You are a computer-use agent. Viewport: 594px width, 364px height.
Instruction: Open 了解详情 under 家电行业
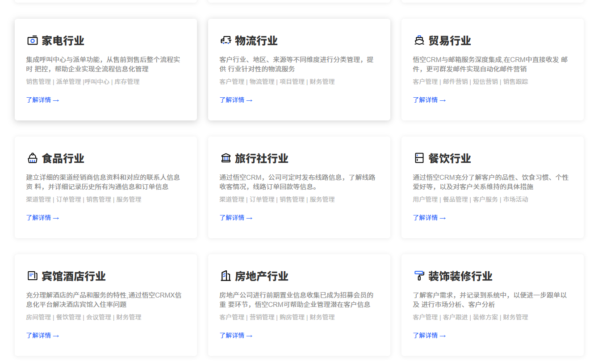42,99
